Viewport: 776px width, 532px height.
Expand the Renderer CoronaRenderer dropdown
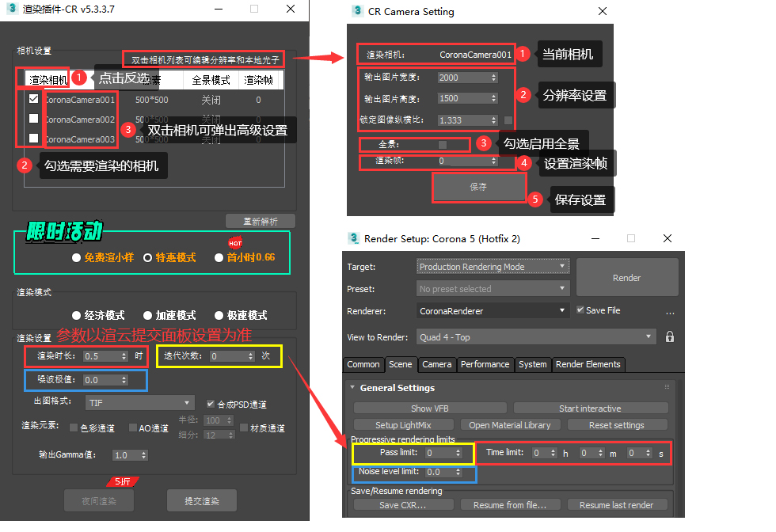coord(493,311)
